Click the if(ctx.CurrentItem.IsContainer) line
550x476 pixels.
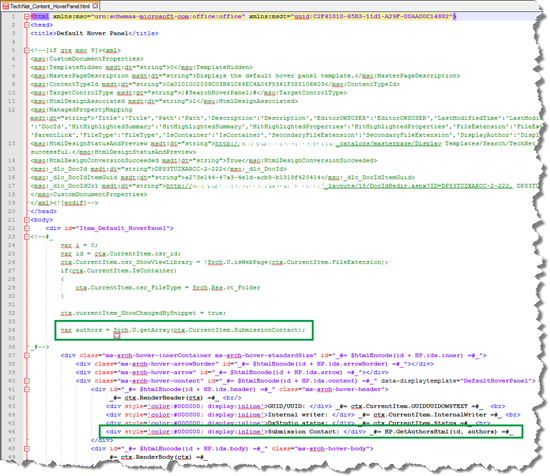click(x=119, y=271)
